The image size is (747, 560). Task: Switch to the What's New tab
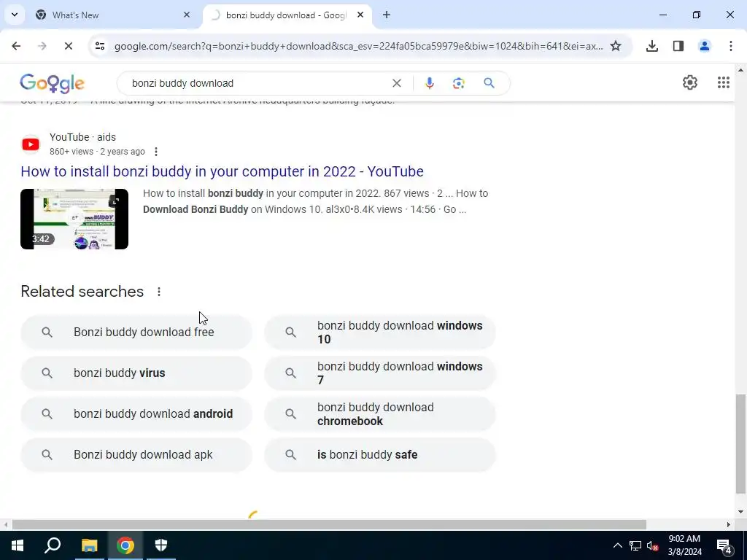point(113,15)
